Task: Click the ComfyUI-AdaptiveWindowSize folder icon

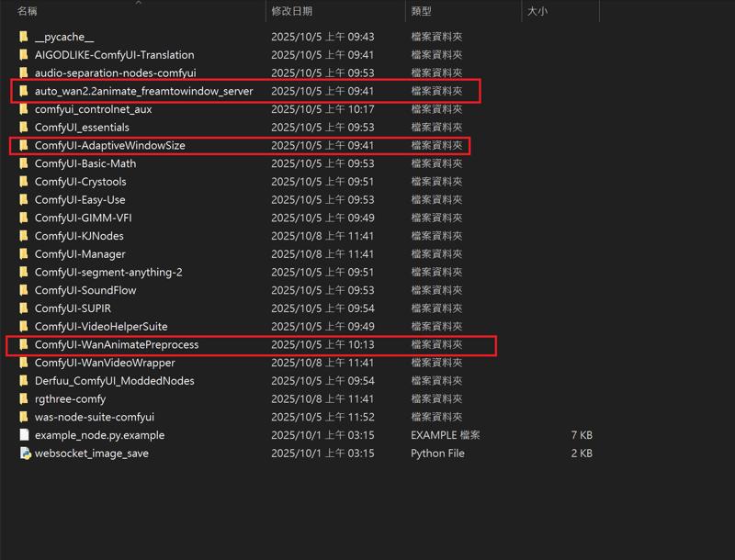Action: pyautogui.click(x=24, y=145)
